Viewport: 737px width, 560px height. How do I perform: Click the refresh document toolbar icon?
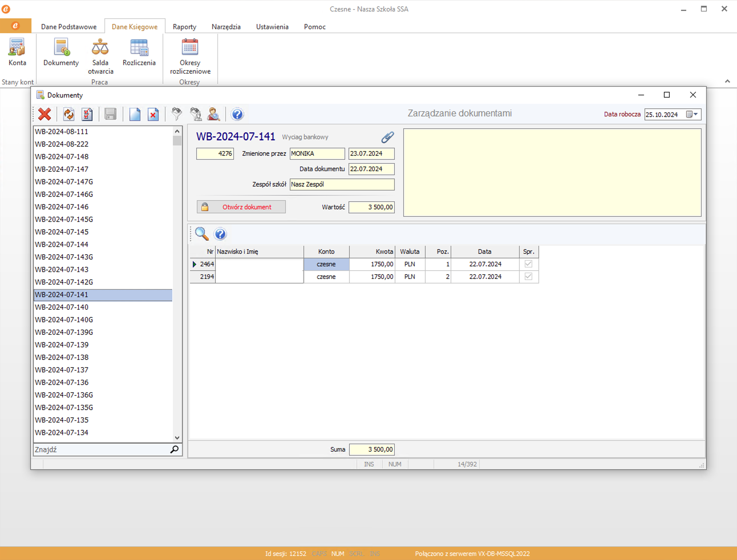(69, 114)
